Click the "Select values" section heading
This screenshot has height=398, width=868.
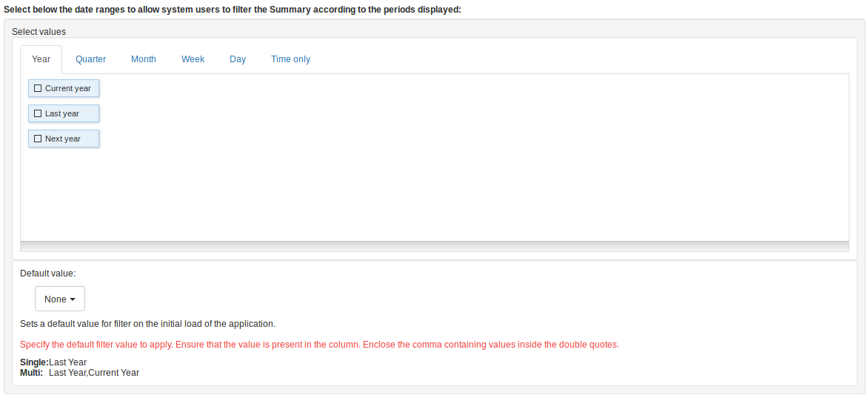click(39, 32)
